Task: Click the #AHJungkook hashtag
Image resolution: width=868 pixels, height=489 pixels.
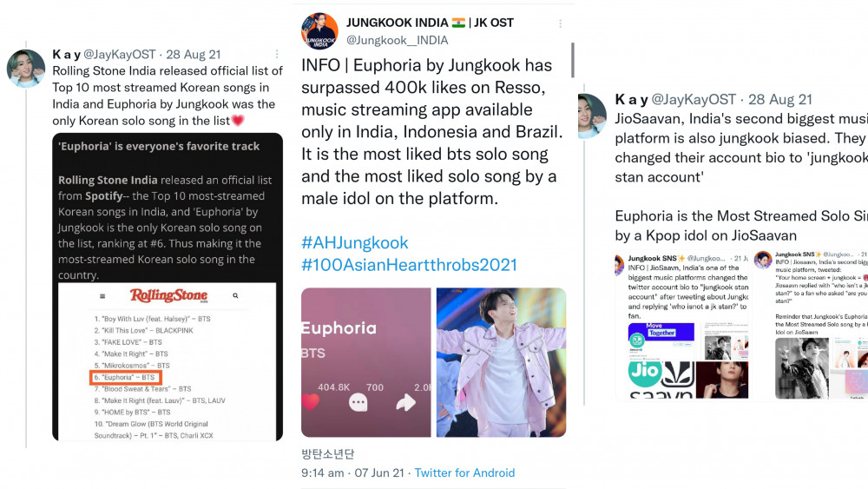Action: [x=355, y=242]
